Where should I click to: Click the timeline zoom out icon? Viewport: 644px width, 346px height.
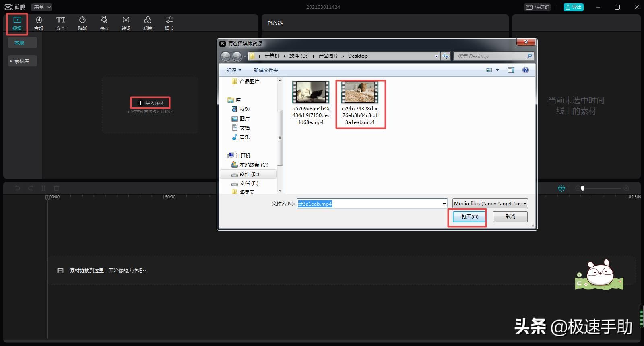578,188
